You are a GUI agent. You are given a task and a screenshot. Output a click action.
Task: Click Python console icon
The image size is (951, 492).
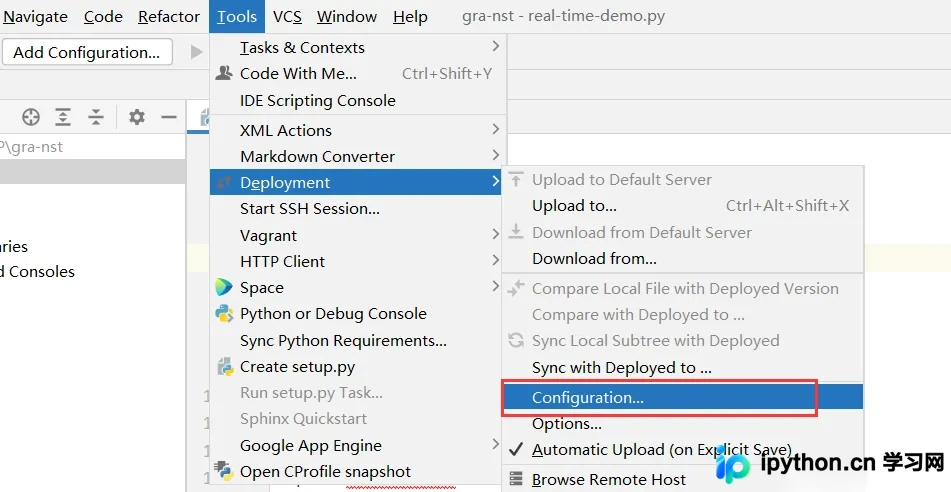[224, 313]
